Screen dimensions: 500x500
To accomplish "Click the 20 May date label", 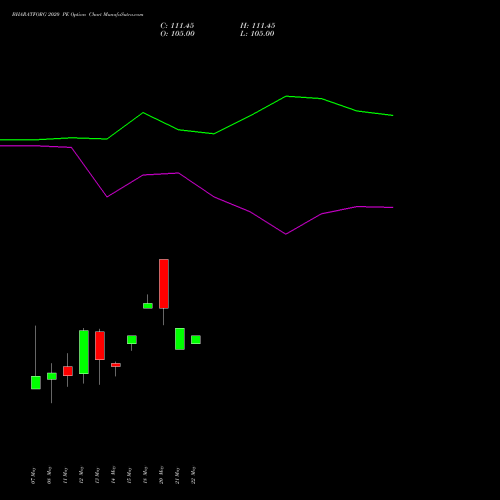I will pos(161,475).
